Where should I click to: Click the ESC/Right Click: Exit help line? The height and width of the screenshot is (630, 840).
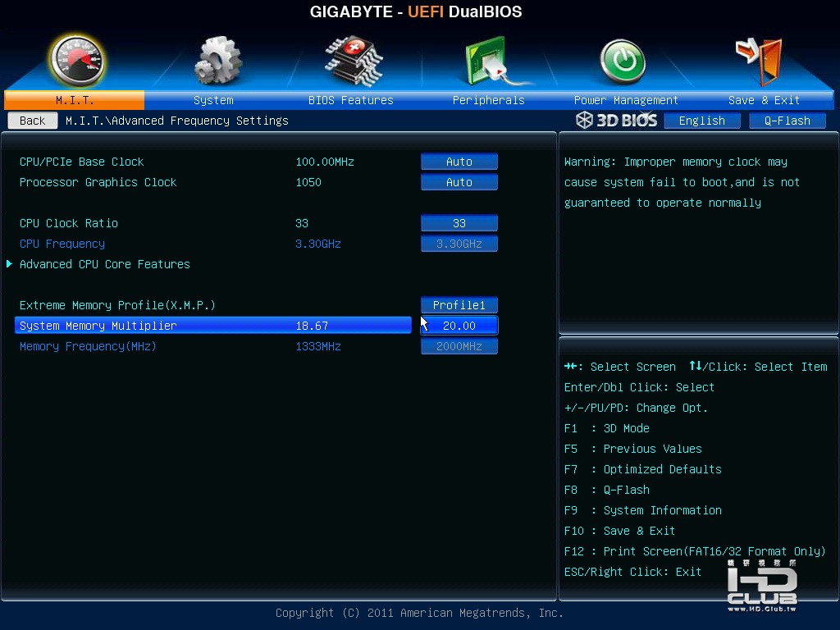pyautogui.click(x=632, y=572)
